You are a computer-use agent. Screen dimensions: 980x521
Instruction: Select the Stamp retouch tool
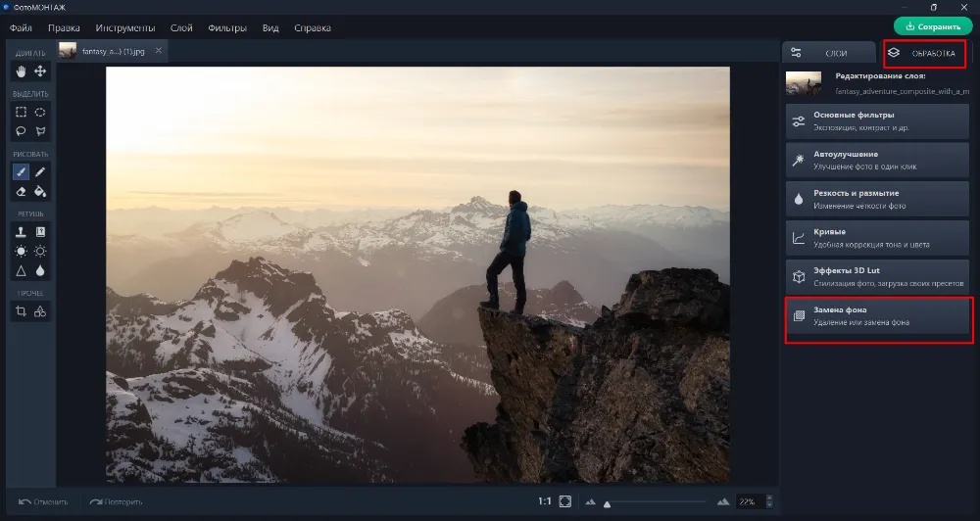pos(21,232)
